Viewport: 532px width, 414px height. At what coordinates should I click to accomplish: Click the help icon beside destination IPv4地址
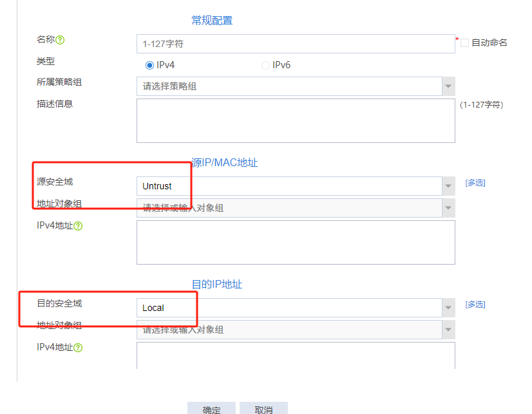click(x=78, y=348)
